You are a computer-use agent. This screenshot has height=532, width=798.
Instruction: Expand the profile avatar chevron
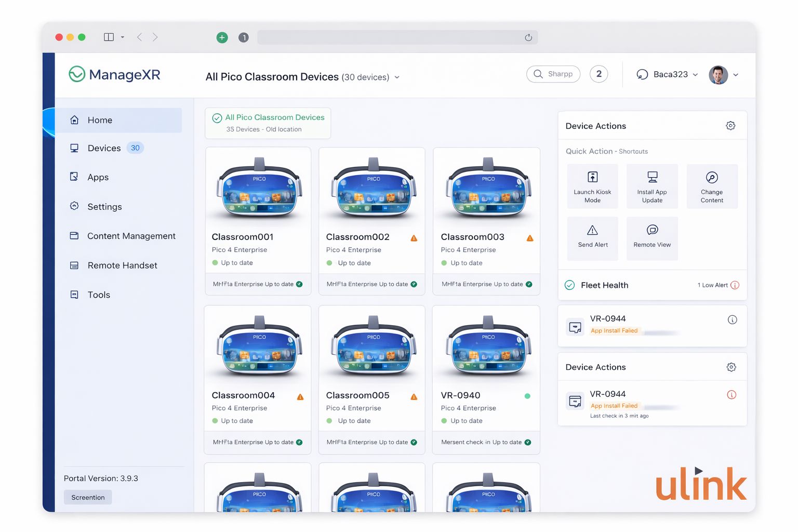click(x=737, y=74)
